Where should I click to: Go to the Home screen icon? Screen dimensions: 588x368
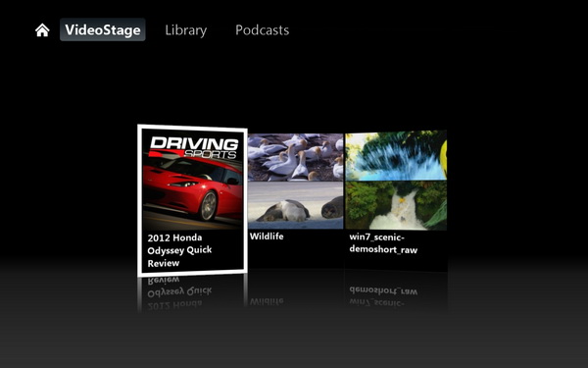click(42, 30)
